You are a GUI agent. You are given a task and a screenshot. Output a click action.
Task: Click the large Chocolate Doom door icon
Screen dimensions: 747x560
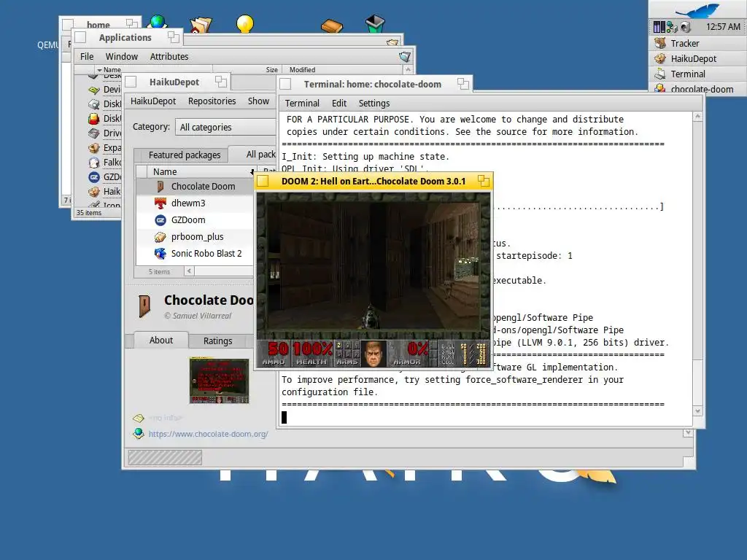[144, 306]
